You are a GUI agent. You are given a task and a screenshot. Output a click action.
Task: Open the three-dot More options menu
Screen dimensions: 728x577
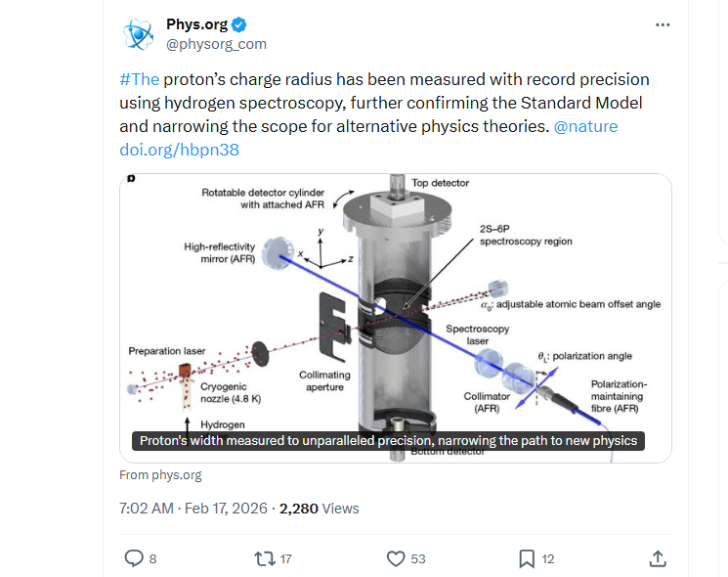point(663,24)
